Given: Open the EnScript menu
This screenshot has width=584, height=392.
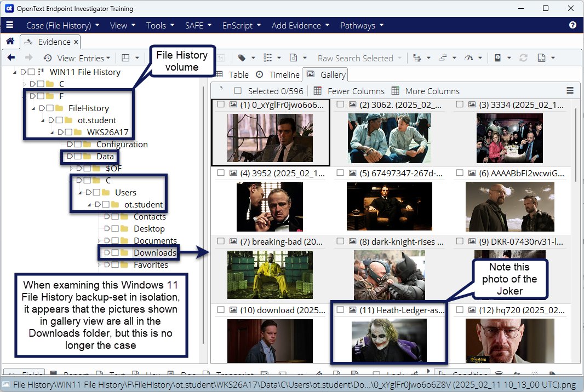Looking at the screenshot, I should coord(242,25).
